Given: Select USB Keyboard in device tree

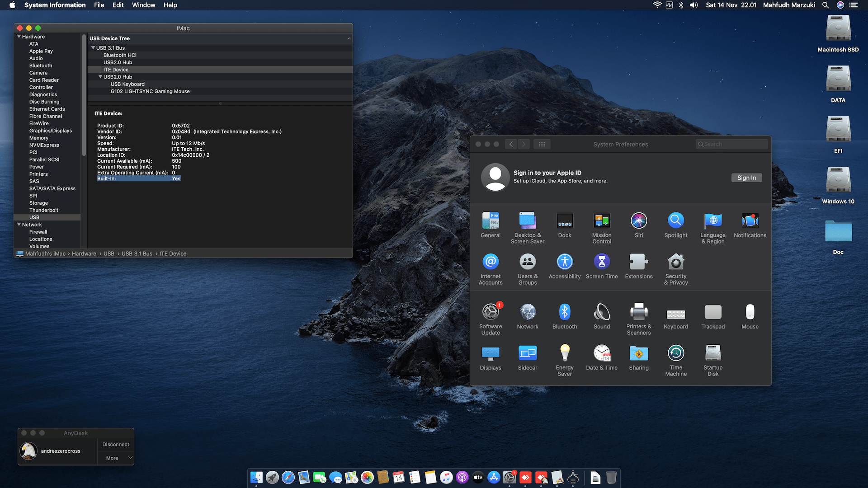Looking at the screenshot, I should click(x=220, y=84).
